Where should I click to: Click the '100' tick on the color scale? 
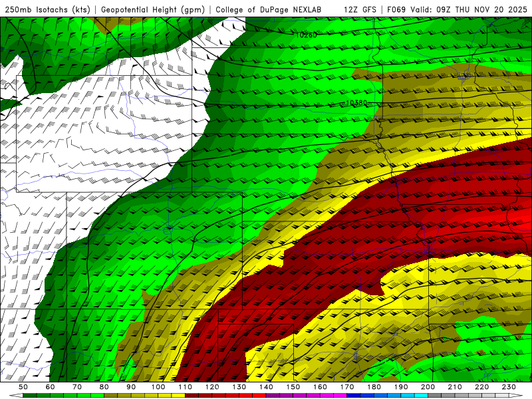tap(158, 387)
